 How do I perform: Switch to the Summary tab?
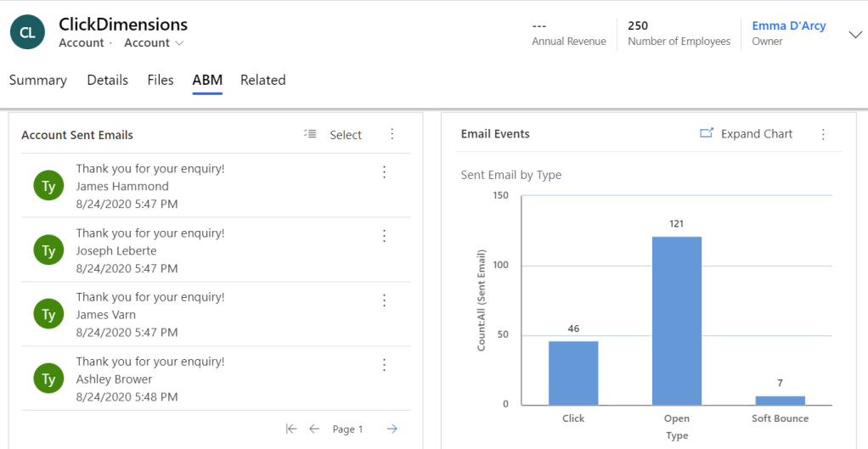(37, 80)
